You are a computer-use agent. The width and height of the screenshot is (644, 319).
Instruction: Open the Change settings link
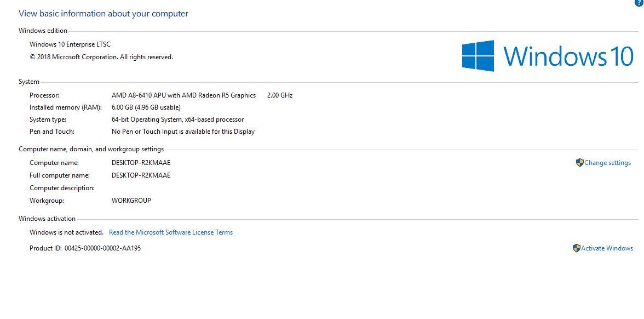(607, 163)
